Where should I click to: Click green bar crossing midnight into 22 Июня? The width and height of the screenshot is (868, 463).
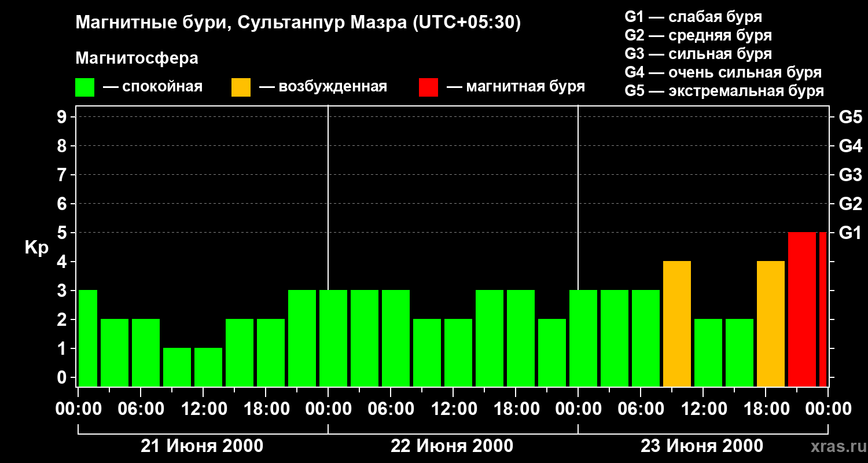(333, 338)
